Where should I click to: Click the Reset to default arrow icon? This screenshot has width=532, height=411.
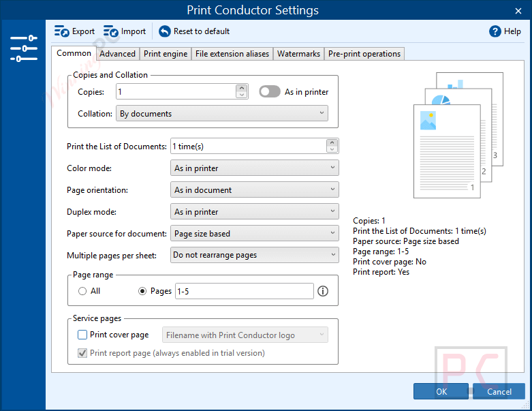[165, 31]
